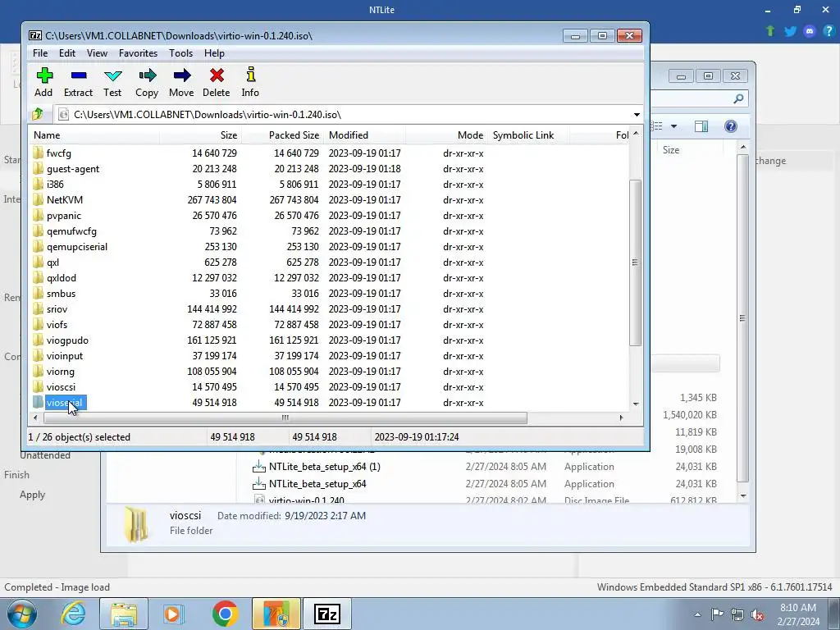The height and width of the screenshot is (630, 840).
Task: Click Explorer help question mark icon
Action: point(731,126)
